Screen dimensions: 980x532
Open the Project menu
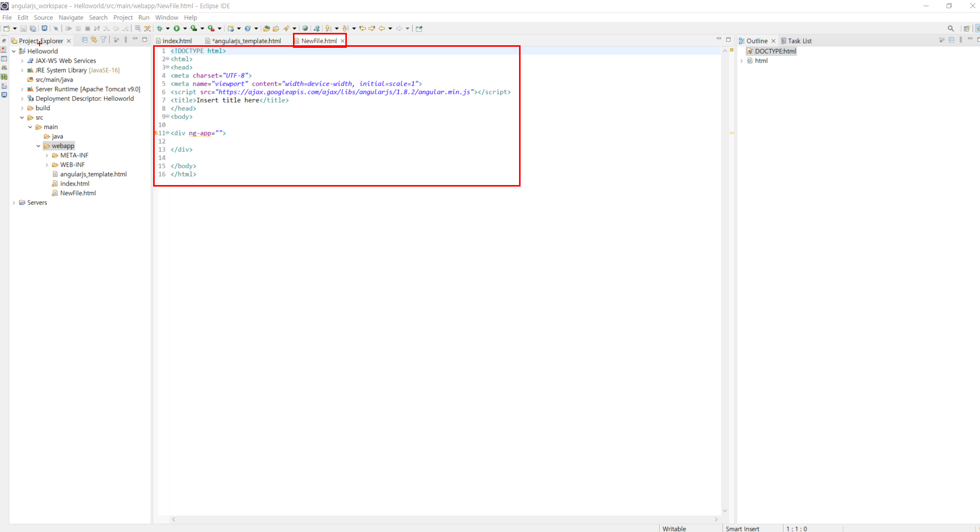pyautogui.click(x=123, y=17)
